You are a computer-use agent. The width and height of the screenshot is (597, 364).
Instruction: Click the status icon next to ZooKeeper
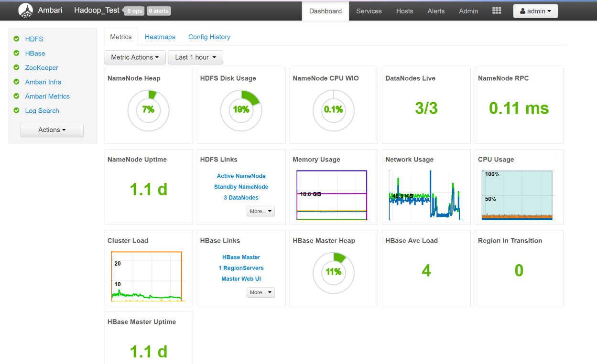[x=17, y=68]
